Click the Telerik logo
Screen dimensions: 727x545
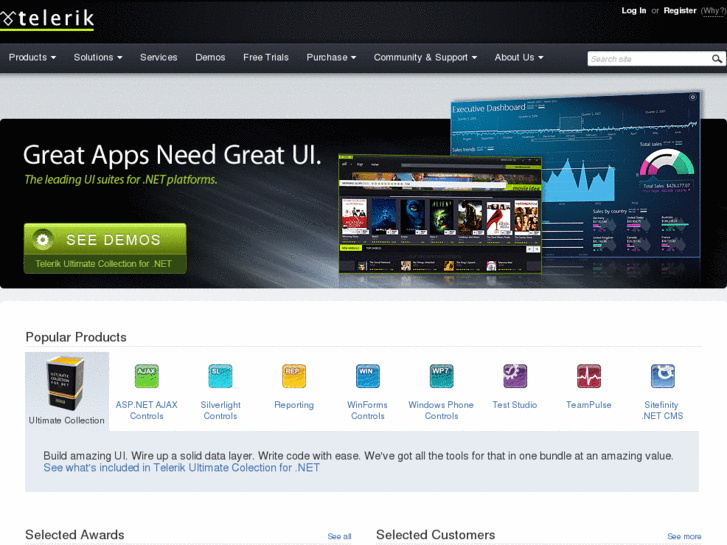pos(47,19)
